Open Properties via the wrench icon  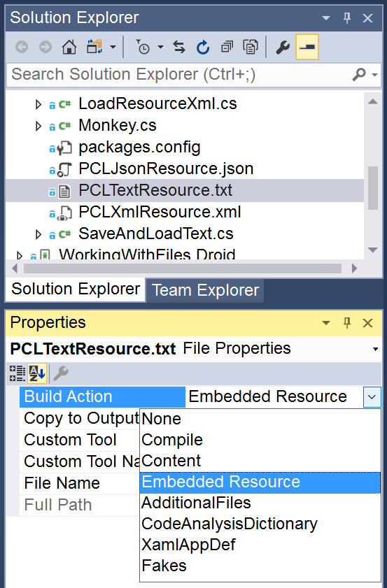tap(283, 48)
